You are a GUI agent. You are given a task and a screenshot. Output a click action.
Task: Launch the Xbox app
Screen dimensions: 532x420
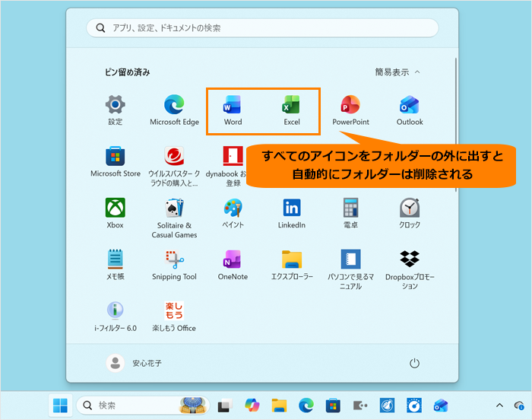tap(116, 213)
